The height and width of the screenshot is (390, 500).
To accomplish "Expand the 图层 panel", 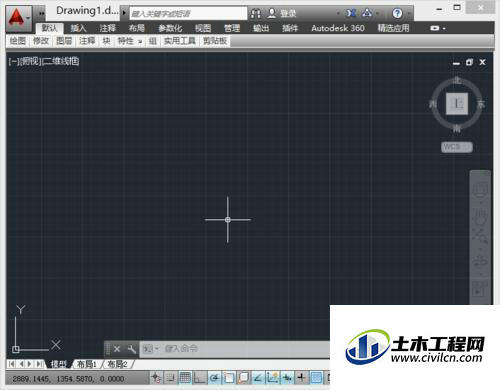I will [x=64, y=41].
